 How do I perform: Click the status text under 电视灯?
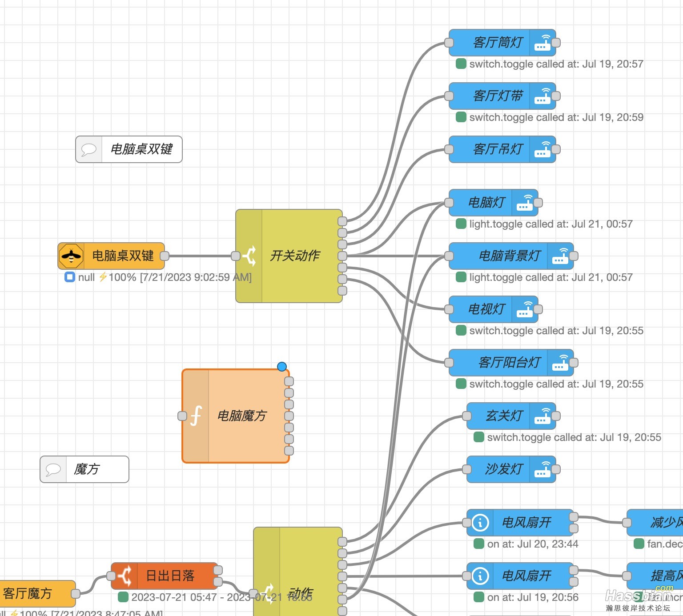tap(556, 331)
